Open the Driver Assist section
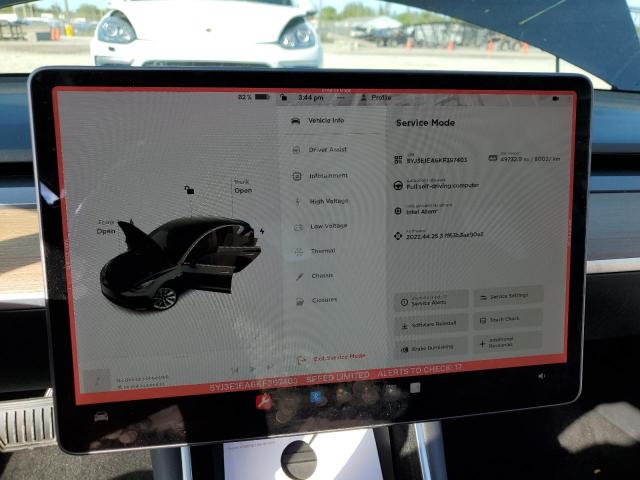Viewport: 640px width, 480px height. click(x=320, y=150)
